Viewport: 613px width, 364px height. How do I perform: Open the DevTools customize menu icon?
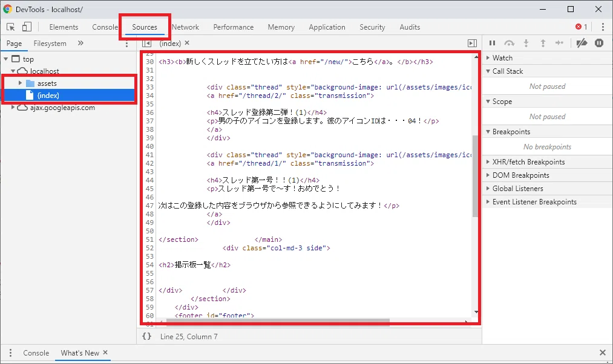pos(603,27)
